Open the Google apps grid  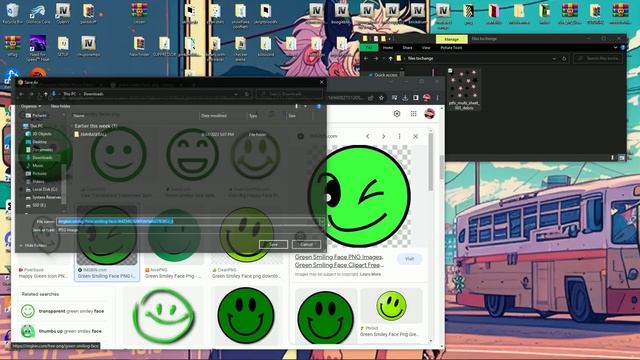(413, 114)
